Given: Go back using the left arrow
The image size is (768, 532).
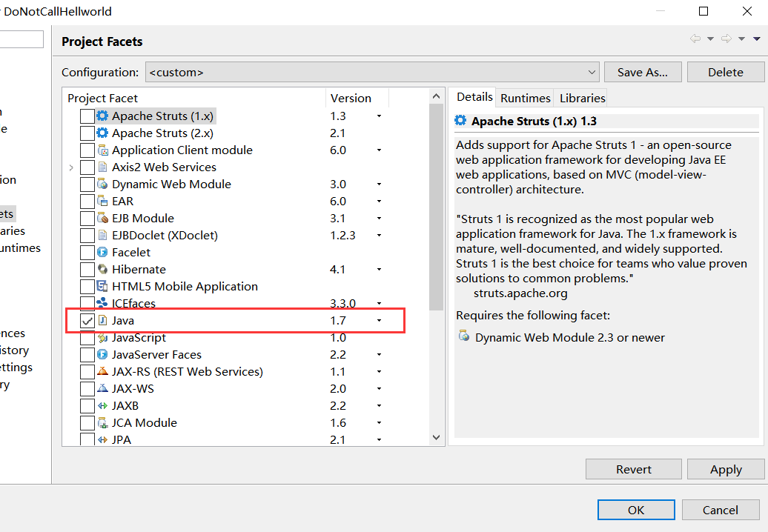Looking at the screenshot, I should (x=695, y=39).
